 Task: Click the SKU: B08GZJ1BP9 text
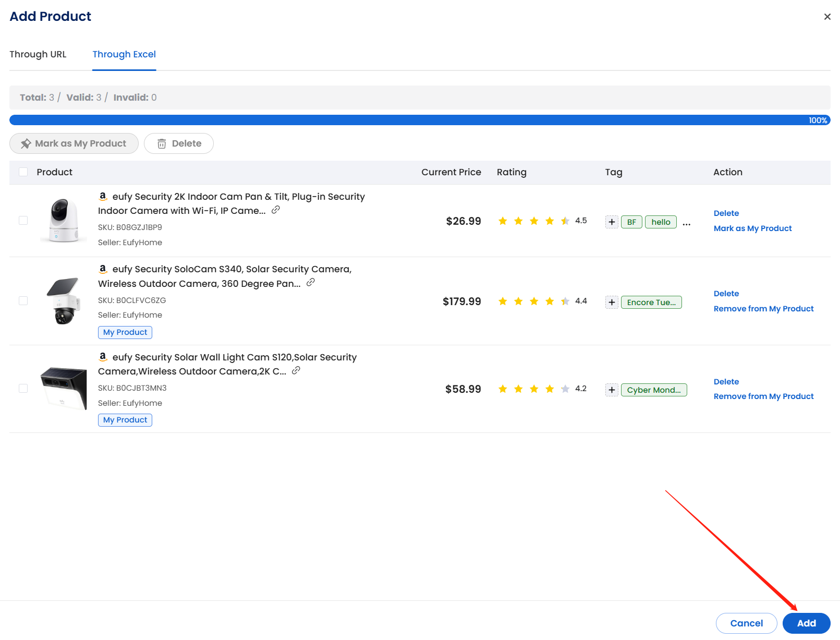click(130, 227)
